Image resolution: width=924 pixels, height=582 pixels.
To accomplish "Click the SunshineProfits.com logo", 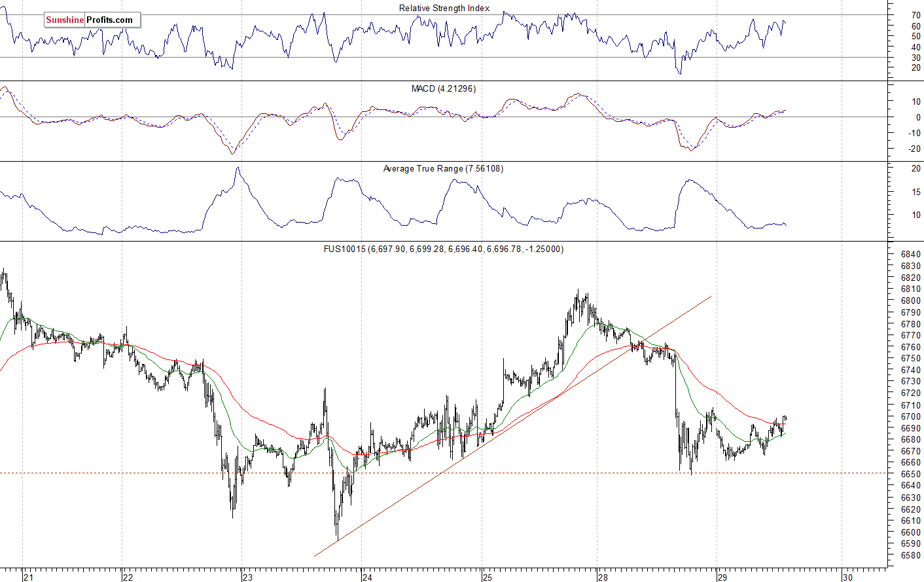I will click(x=92, y=20).
